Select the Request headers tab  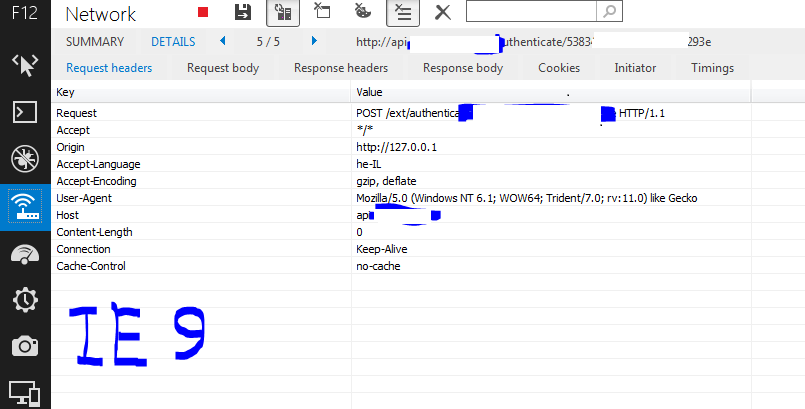coord(109,68)
